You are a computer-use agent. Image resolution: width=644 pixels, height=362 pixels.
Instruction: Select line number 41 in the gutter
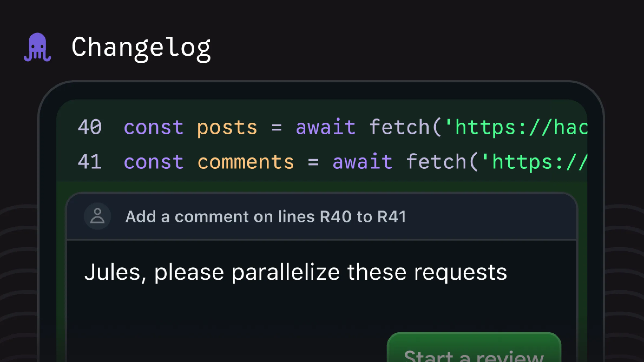90,162
